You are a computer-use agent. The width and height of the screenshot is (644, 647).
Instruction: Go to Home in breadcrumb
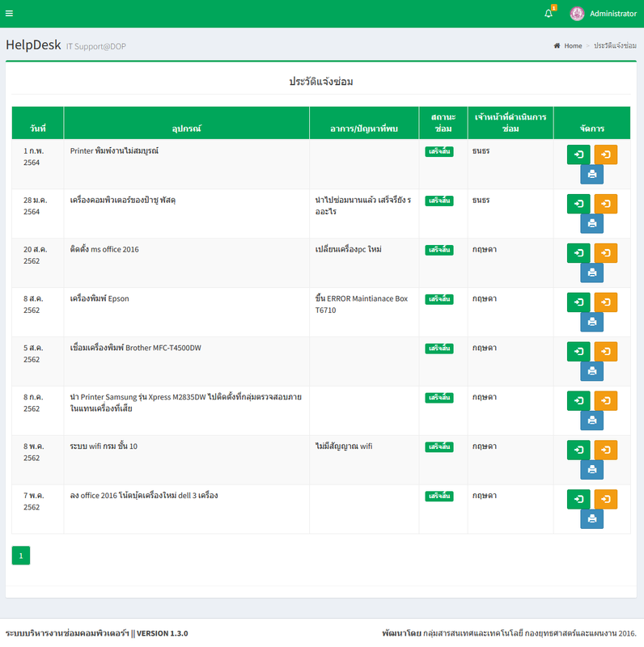tap(572, 46)
